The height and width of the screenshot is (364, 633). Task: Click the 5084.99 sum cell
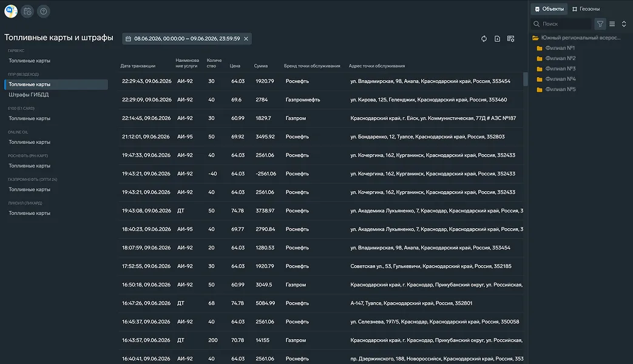pyautogui.click(x=265, y=303)
